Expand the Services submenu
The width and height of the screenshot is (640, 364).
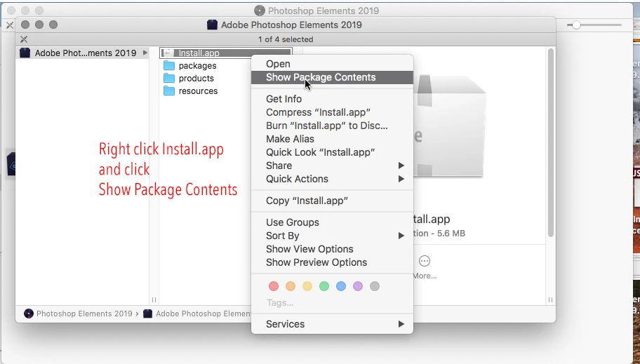pos(332,324)
